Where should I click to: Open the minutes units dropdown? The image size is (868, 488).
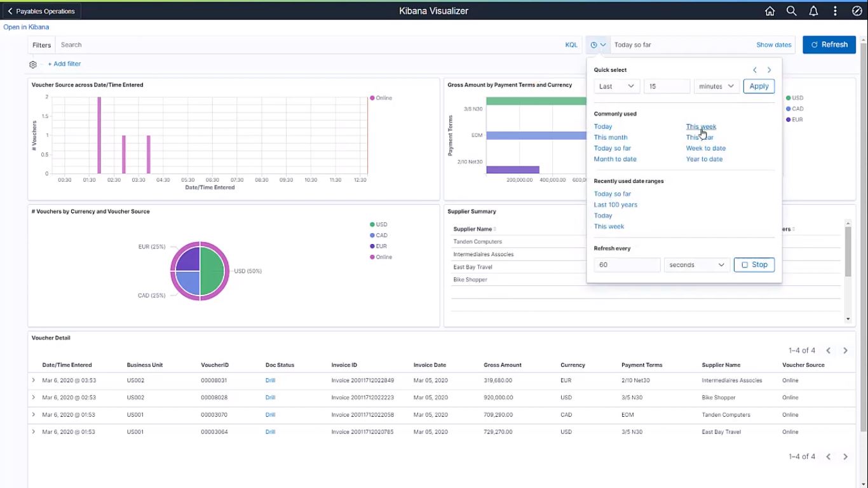716,86
